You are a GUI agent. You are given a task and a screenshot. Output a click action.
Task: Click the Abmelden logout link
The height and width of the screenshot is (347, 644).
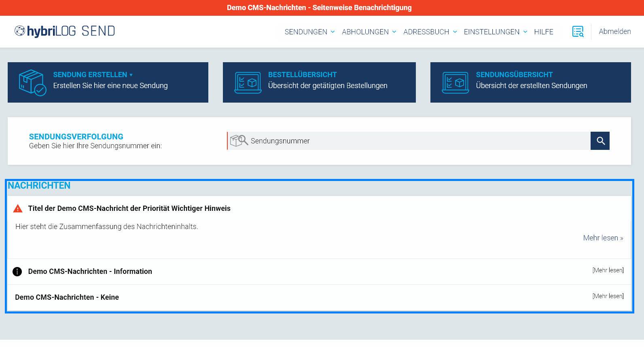point(614,32)
